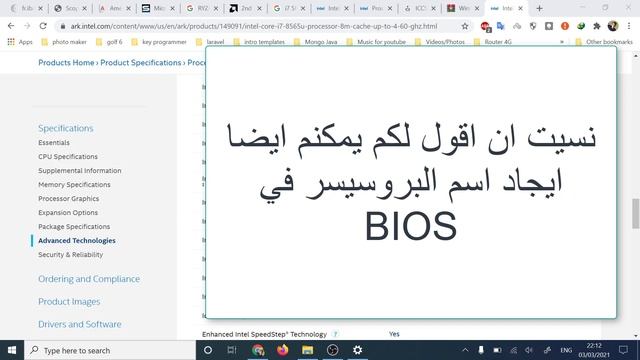Switch the ENG input language indicator
Image resolution: width=640 pixels, height=360 pixels.
(566, 350)
